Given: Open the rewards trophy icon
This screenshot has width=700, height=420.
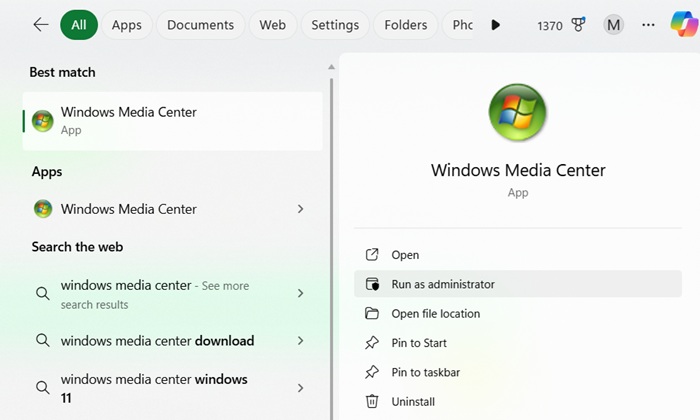Looking at the screenshot, I should [578, 25].
